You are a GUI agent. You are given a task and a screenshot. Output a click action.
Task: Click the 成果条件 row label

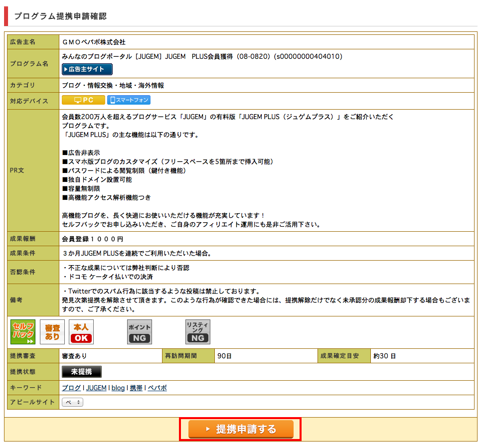click(22, 253)
